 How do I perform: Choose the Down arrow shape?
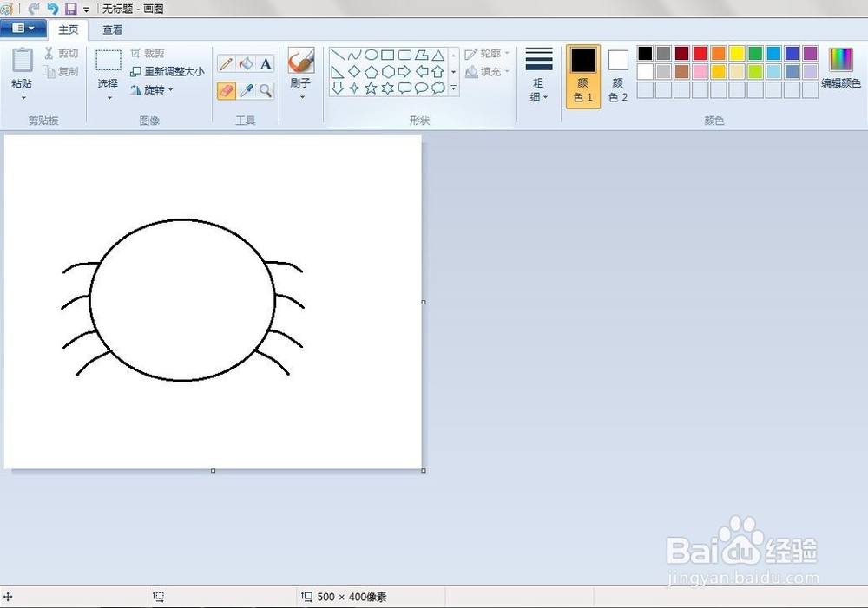click(338, 88)
